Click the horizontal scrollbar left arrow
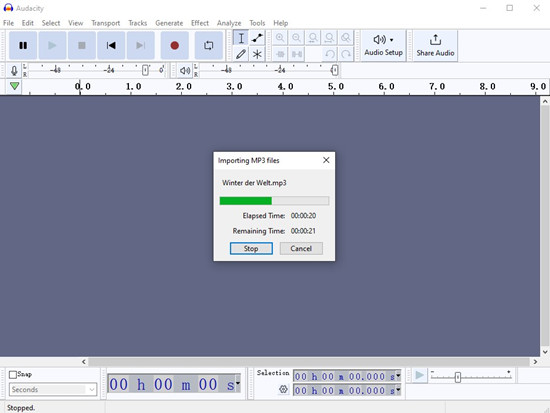Screen dimensions: 550x413 [84, 361]
